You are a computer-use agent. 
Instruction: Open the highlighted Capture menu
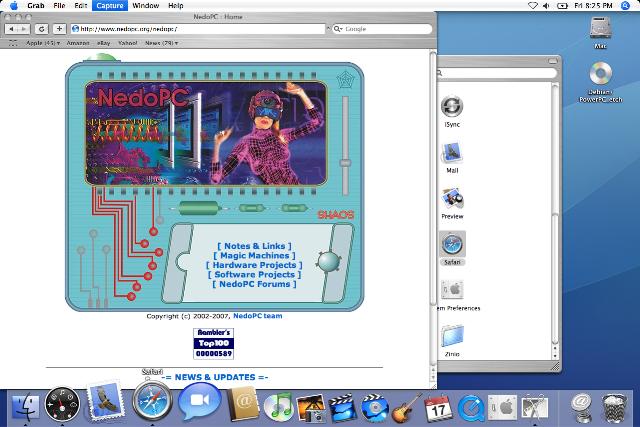[110, 6]
